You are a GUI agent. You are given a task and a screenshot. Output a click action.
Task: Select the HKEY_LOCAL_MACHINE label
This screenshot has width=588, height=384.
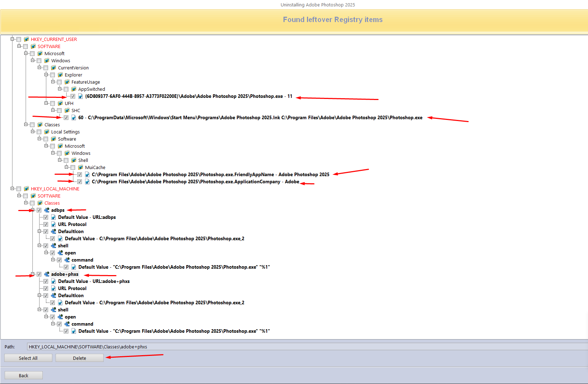55,189
